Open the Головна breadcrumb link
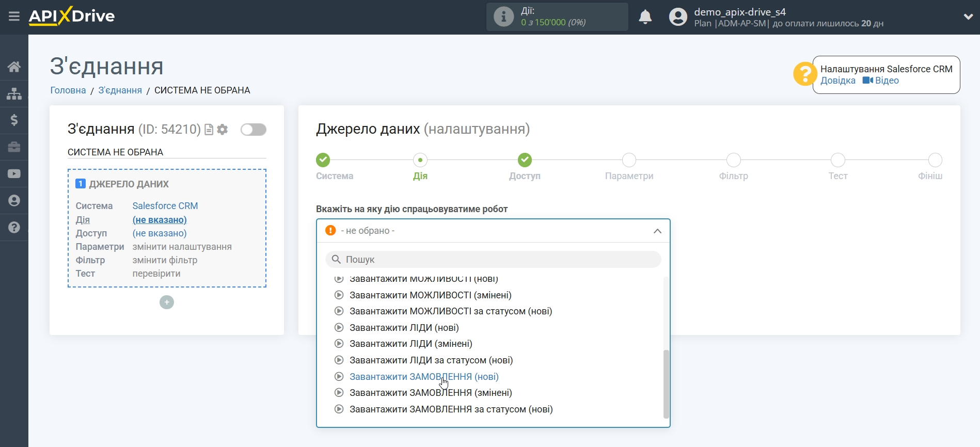 point(68,90)
